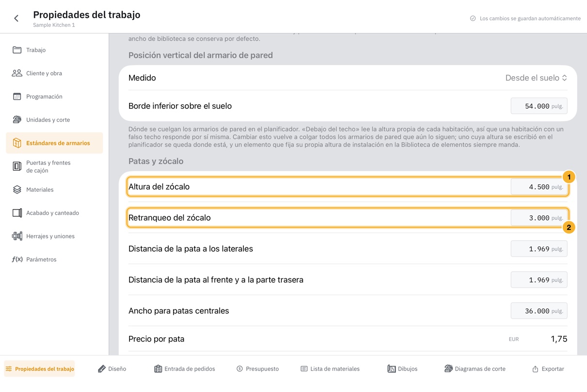Open the Diagramas de corte tab

[x=475, y=369]
